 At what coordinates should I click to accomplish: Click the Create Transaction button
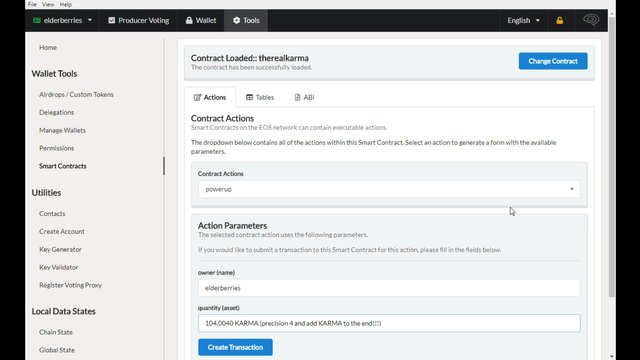[x=236, y=347]
